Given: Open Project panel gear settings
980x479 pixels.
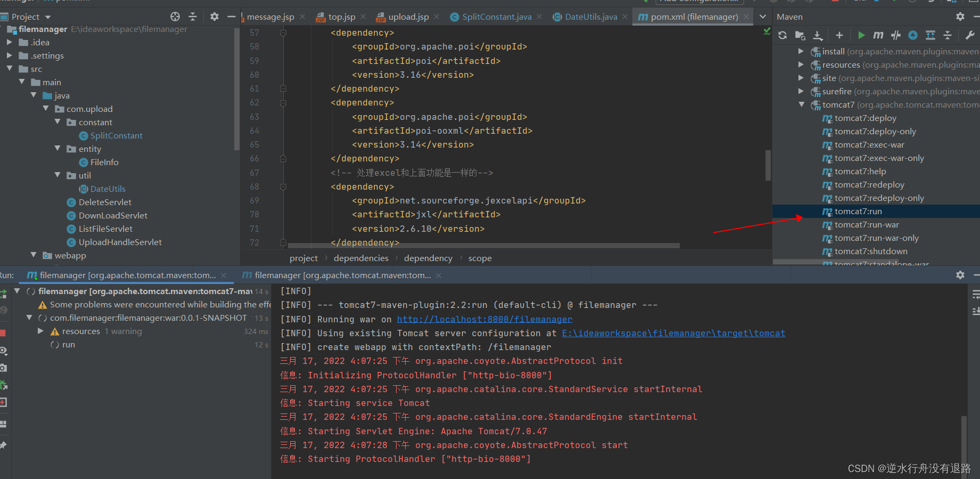Looking at the screenshot, I should pyautogui.click(x=215, y=17).
